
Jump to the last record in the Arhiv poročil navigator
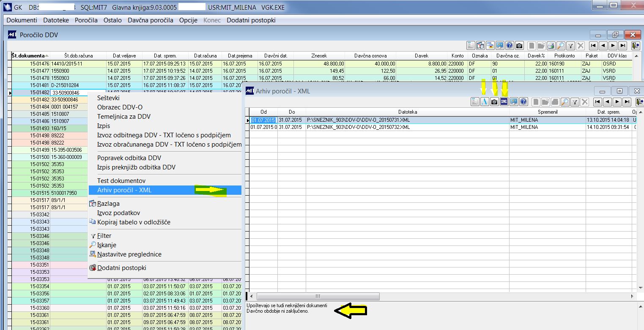click(x=627, y=101)
